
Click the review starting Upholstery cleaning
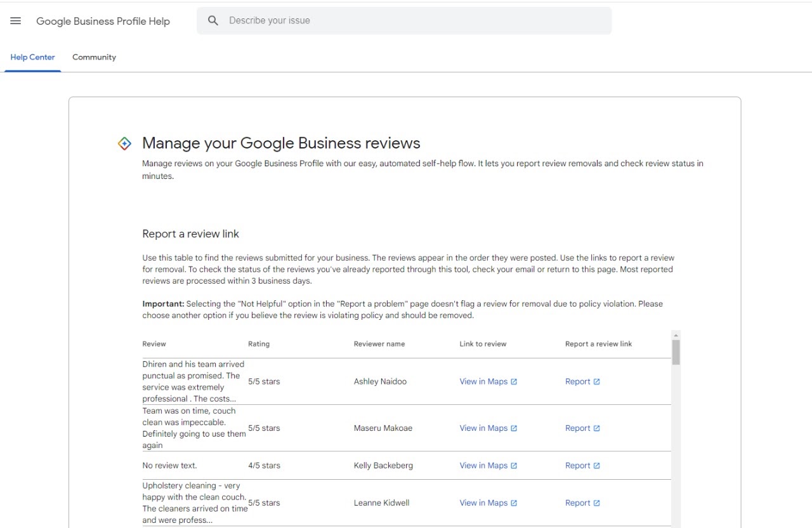point(195,503)
